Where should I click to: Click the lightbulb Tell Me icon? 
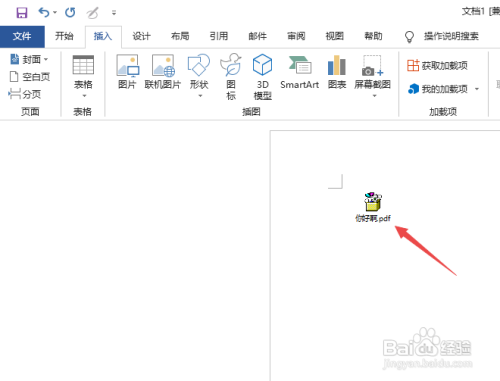409,37
